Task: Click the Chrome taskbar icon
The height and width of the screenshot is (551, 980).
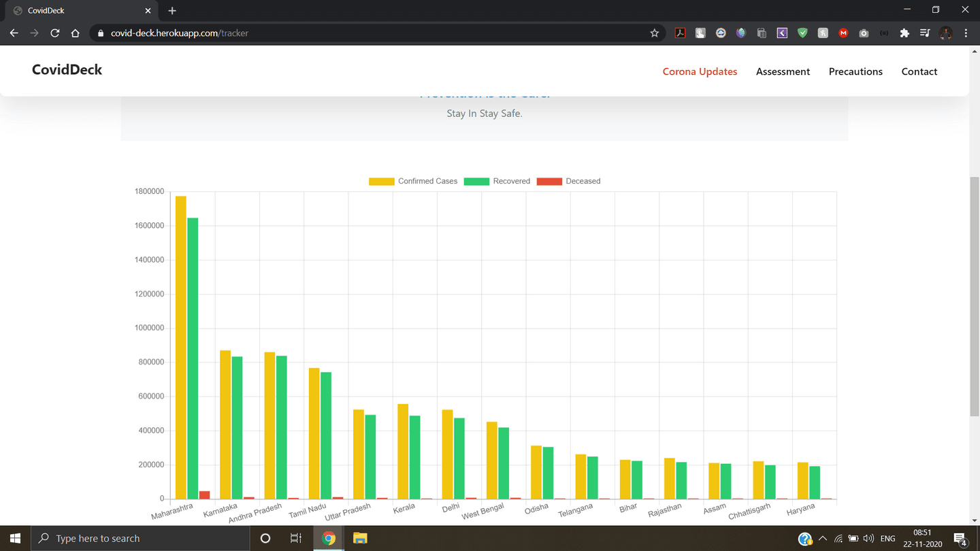Action: (x=329, y=538)
